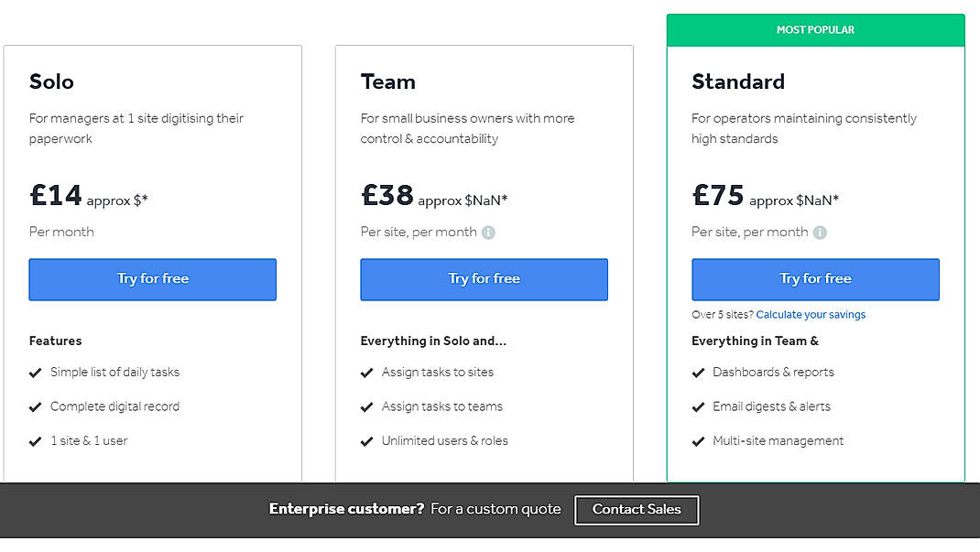This screenshot has height=552, width=980.
Task: Try for free on the Standard plan
Action: pos(815,279)
